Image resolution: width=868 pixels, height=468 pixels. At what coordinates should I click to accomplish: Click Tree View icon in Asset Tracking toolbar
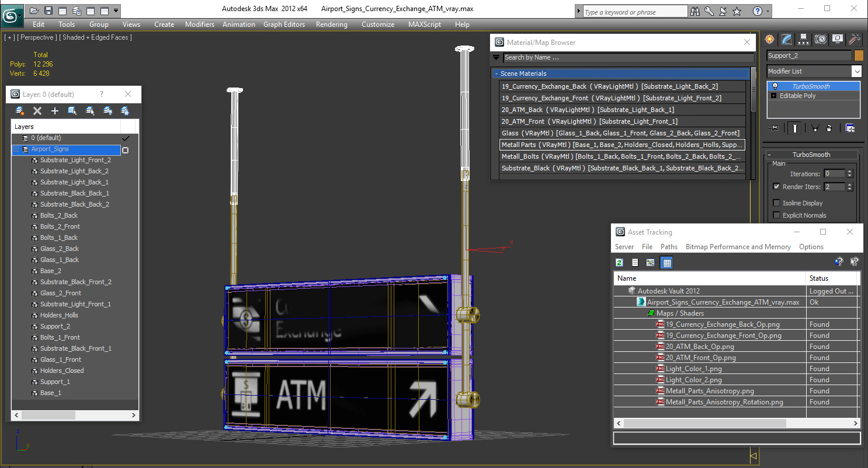(x=650, y=263)
